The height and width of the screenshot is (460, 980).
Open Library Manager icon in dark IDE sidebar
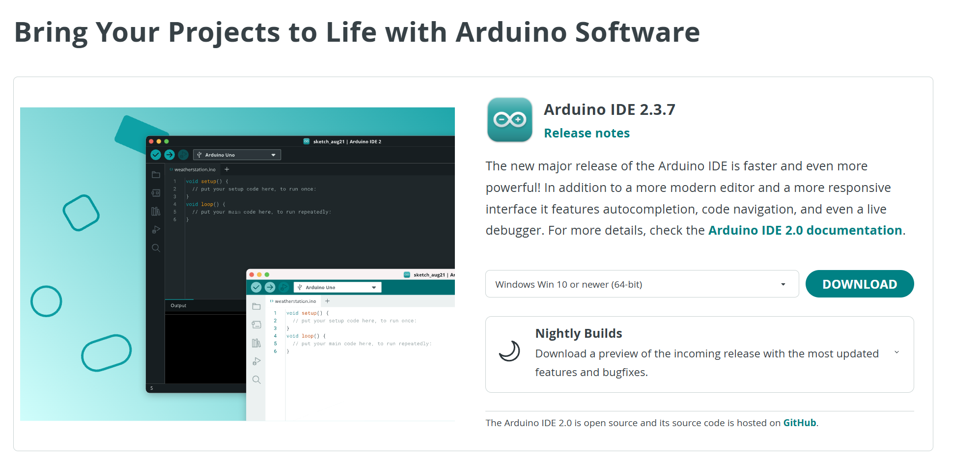[156, 211]
